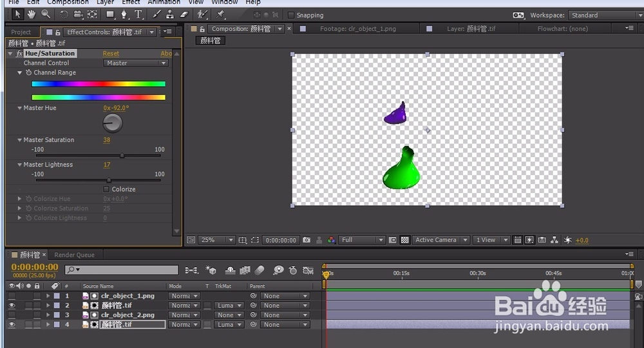Reset the Hue/Saturation effect
Viewport: 644px width, 348px height.
(111, 53)
